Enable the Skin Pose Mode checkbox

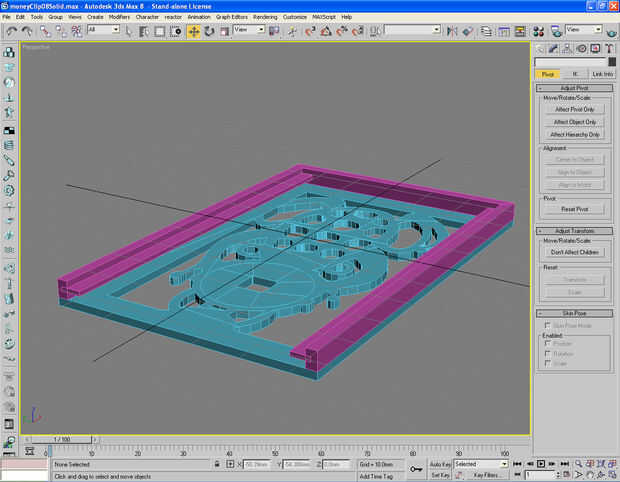tap(547, 325)
